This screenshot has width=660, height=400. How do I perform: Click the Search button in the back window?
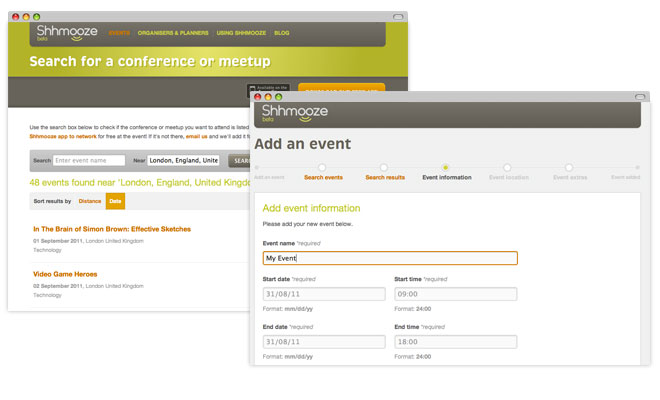(240, 161)
